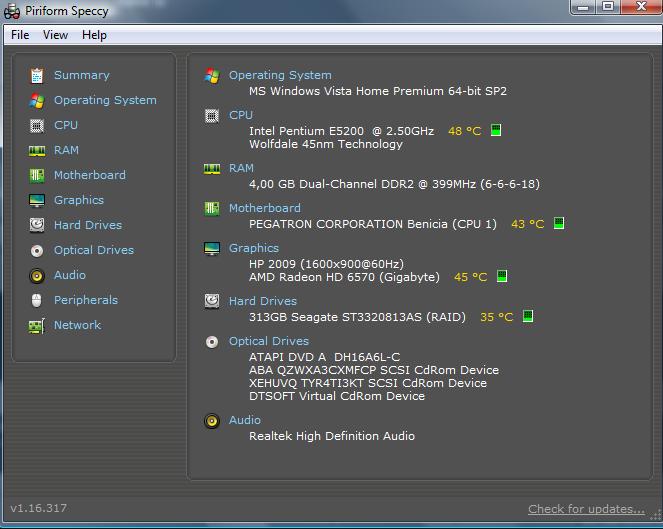
Task: Click the Motherboard icon in sidebar
Action: point(37,175)
